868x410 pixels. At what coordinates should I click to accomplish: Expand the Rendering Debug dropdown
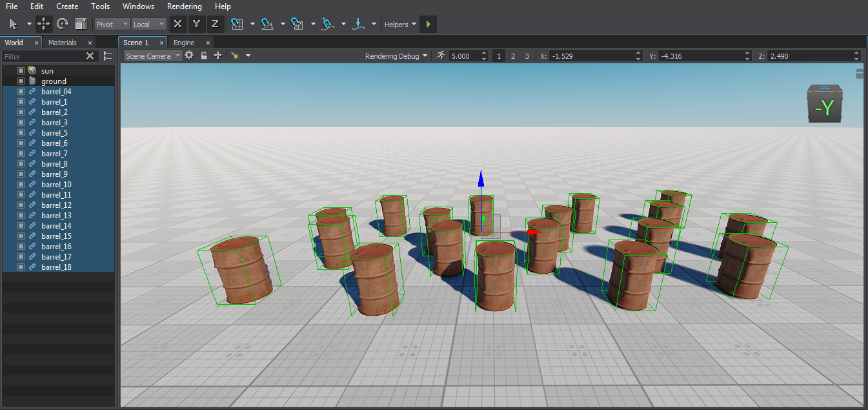[396, 56]
